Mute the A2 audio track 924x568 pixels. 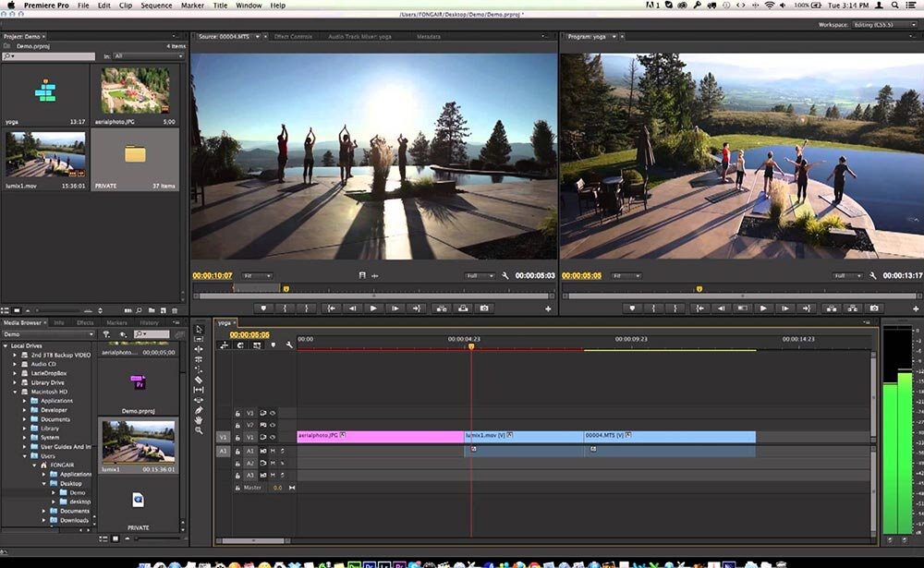click(x=273, y=463)
